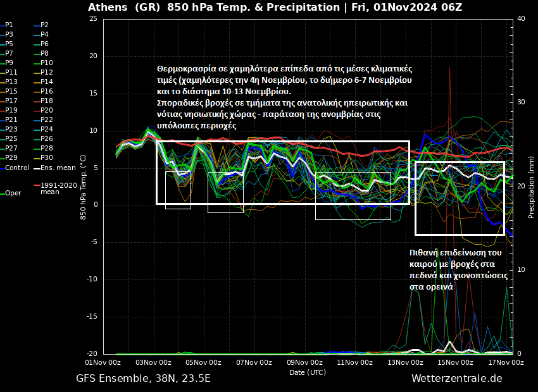
Task: Select the 13Nov 00z x-axis tick
Action: click(x=405, y=362)
